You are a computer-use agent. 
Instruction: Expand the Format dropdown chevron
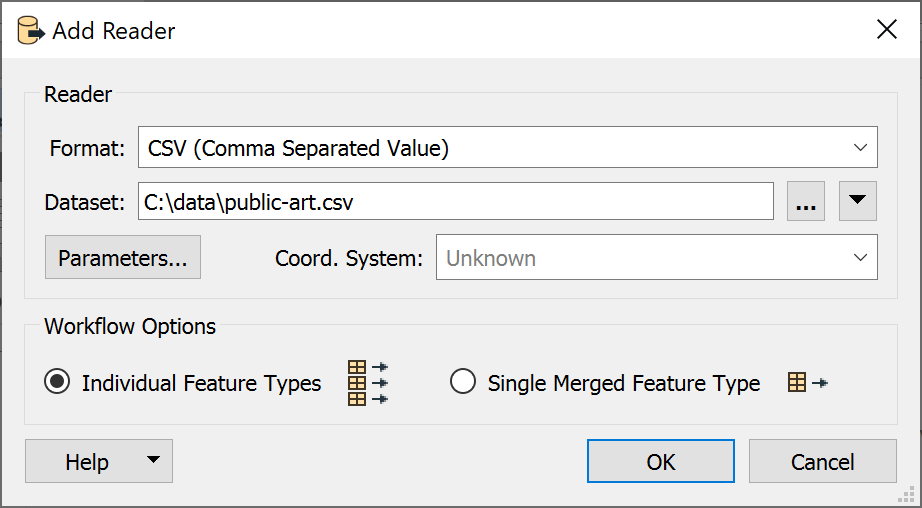click(860, 148)
